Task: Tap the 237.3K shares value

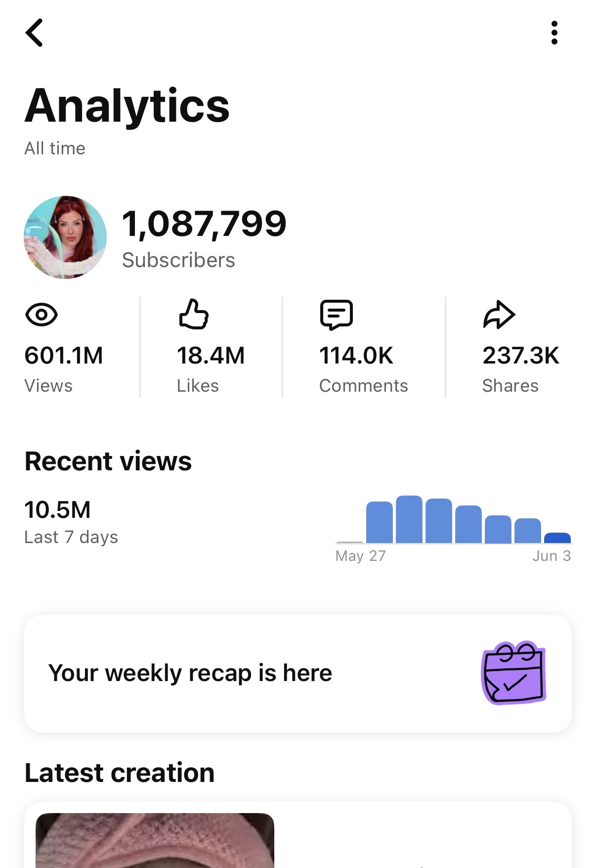Action: point(521,356)
